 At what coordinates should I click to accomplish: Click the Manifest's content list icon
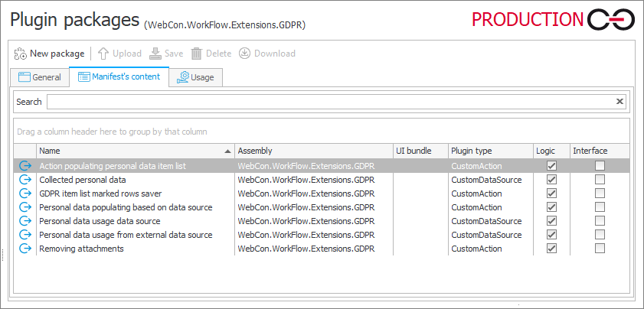click(x=83, y=76)
